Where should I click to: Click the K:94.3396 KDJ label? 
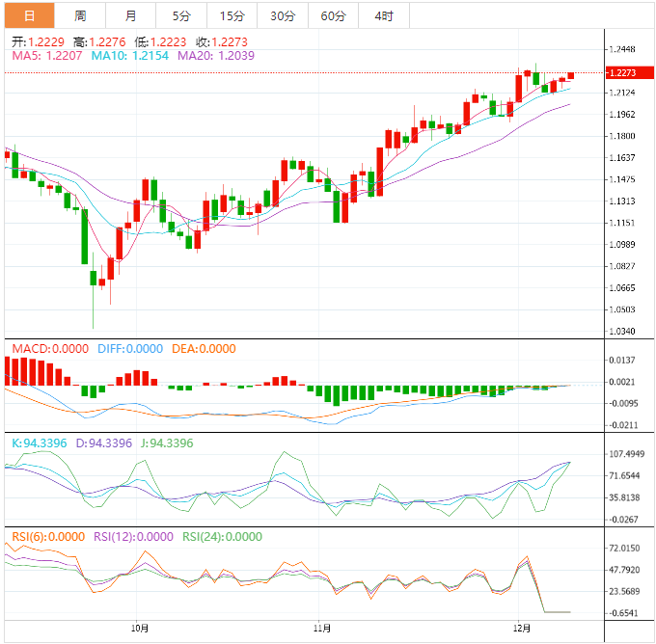coord(40,443)
